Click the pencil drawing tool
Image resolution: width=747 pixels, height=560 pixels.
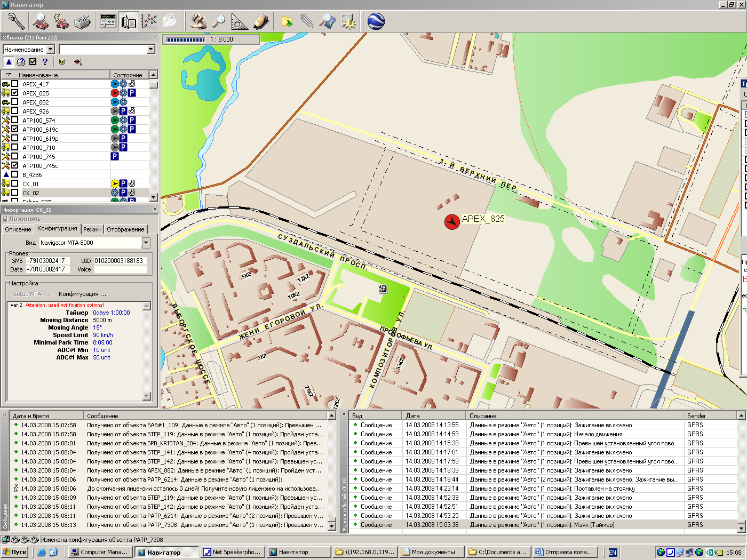260,21
